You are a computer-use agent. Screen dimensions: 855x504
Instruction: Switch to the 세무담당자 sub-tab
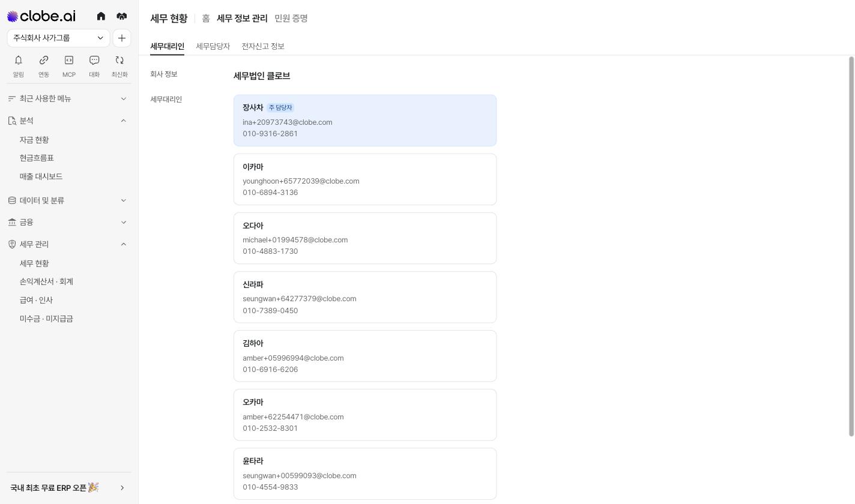click(213, 46)
